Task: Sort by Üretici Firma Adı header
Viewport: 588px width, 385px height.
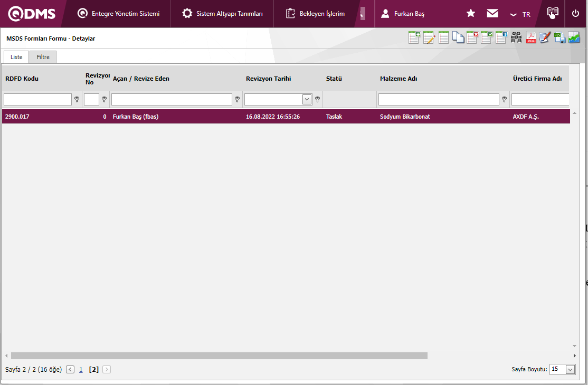Action: [537, 79]
